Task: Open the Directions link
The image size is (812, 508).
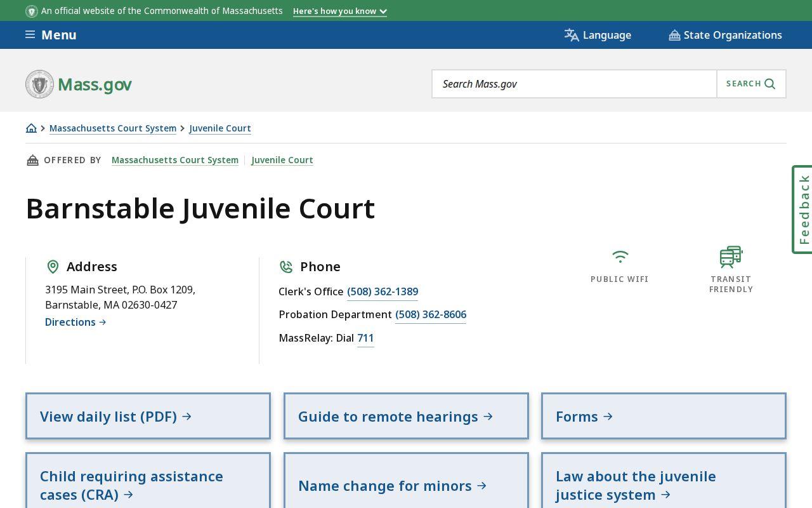Action: pyautogui.click(x=75, y=322)
